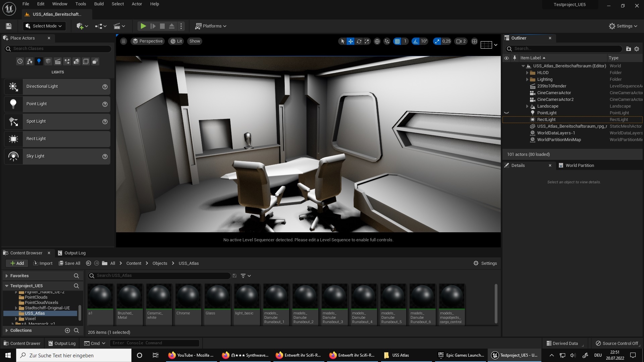Select the Rect Light tool
The height and width of the screenshot is (362, 644).
(57, 138)
